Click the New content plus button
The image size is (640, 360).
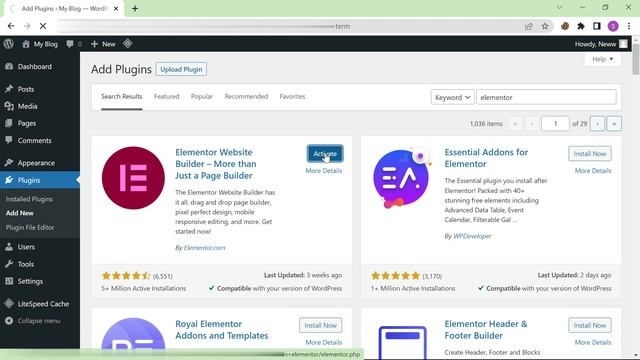103,44
